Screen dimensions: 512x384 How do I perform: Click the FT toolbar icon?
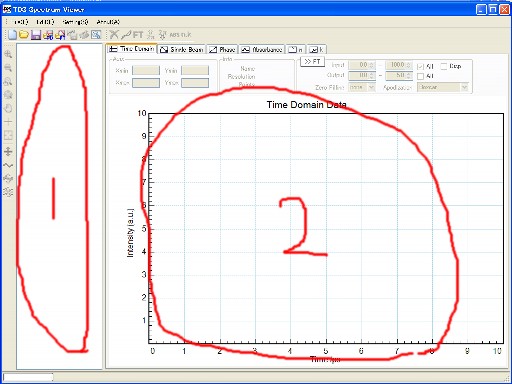138,35
